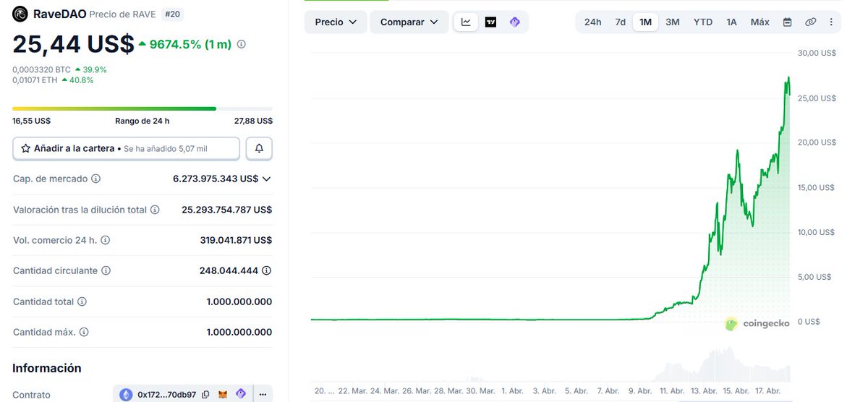Click the purple diamond icon in chart toolbar
The height and width of the screenshot is (402, 868).
pyautogui.click(x=515, y=22)
